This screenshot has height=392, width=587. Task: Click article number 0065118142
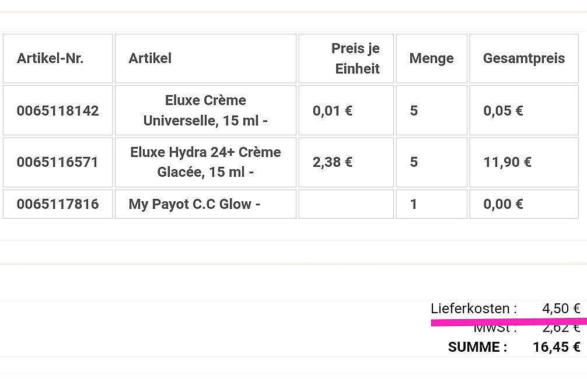pos(58,111)
